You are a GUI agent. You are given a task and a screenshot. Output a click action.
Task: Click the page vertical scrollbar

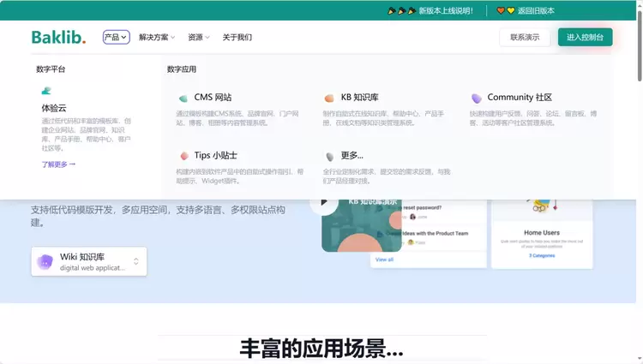coord(639,171)
